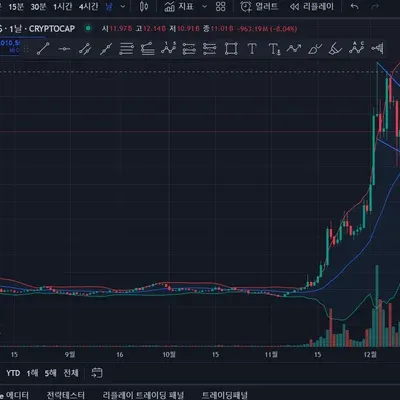Select the highlighter tool
Viewport: 400px width, 400px height.
click(x=335, y=49)
